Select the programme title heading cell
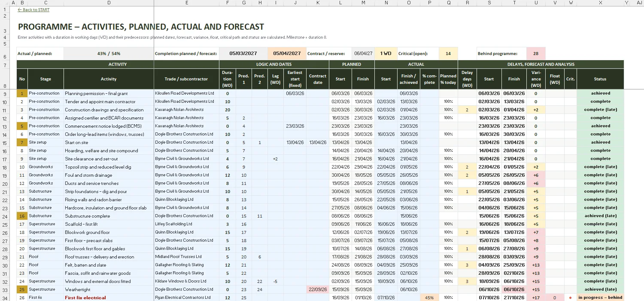 pyautogui.click(x=141, y=27)
